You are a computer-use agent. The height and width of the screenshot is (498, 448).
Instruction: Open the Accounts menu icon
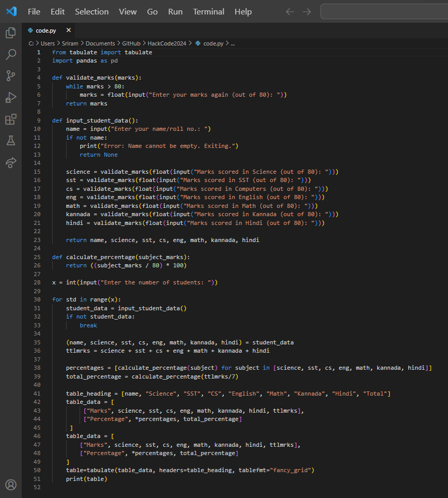pos(11,485)
